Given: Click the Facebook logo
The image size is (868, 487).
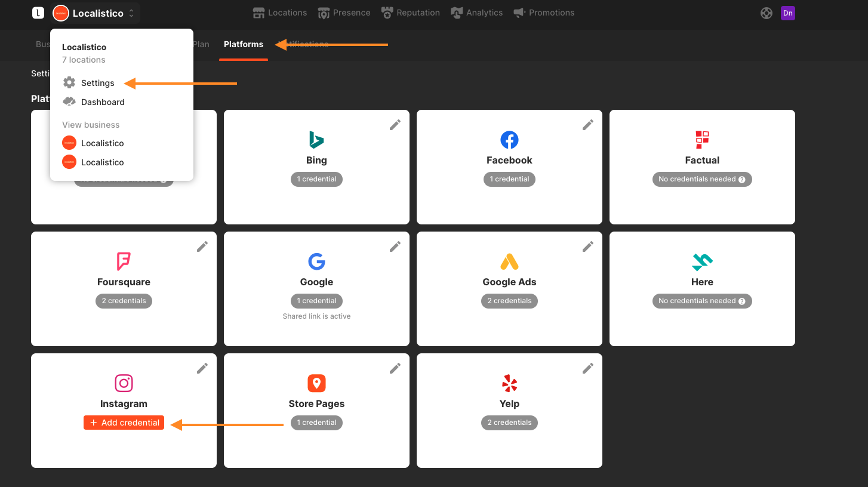Looking at the screenshot, I should point(509,140).
